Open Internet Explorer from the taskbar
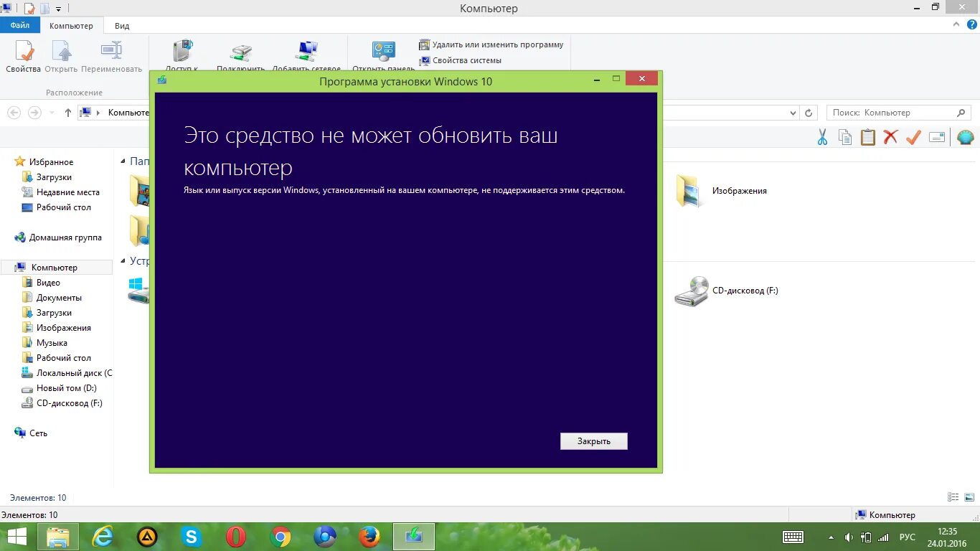Screen dimensions: 980x551 (x=103, y=536)
